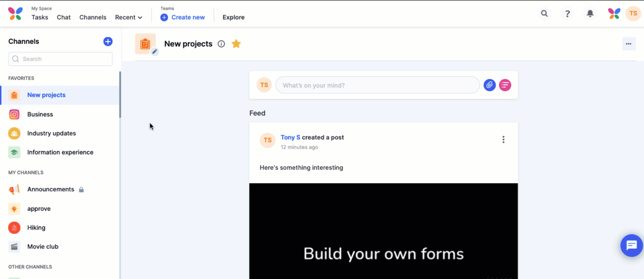Show channel info with the i icon

point(221,44)
